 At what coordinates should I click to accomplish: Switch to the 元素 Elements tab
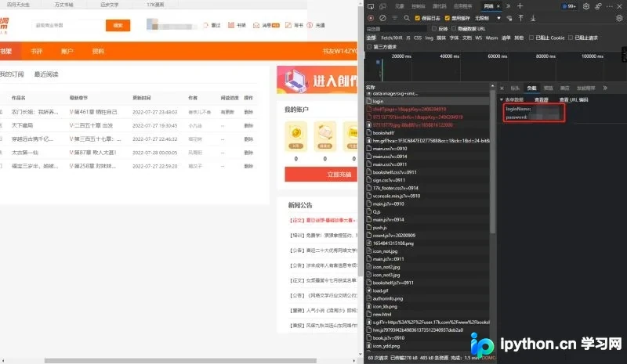tap(400, 6)
